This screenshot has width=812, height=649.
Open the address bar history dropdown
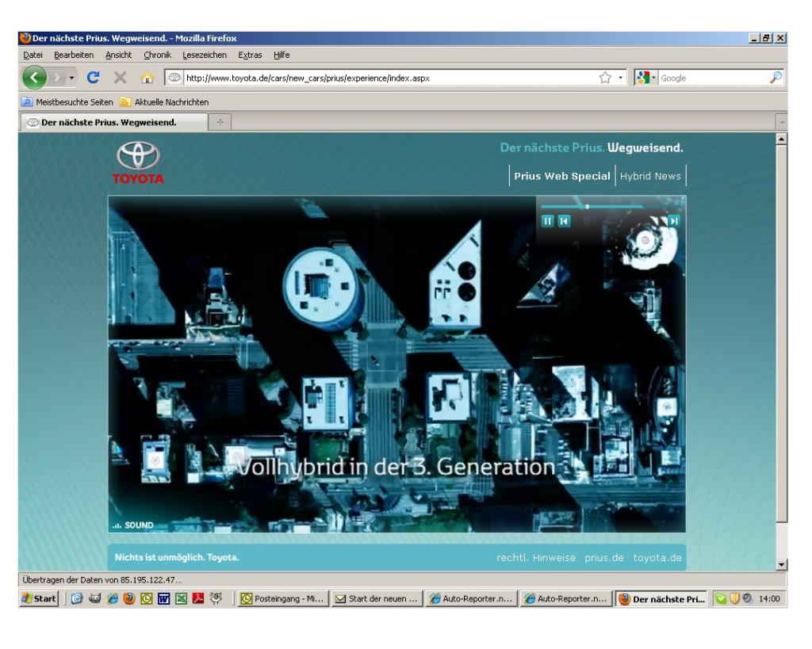pyautogui.click(x=620, y=78)
